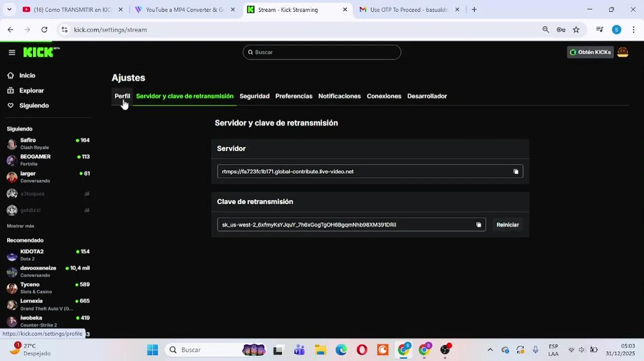This screenshot has width=644, height=361.
Task: Open BEOGAMER channel avatar
Action: click(12, 160)
